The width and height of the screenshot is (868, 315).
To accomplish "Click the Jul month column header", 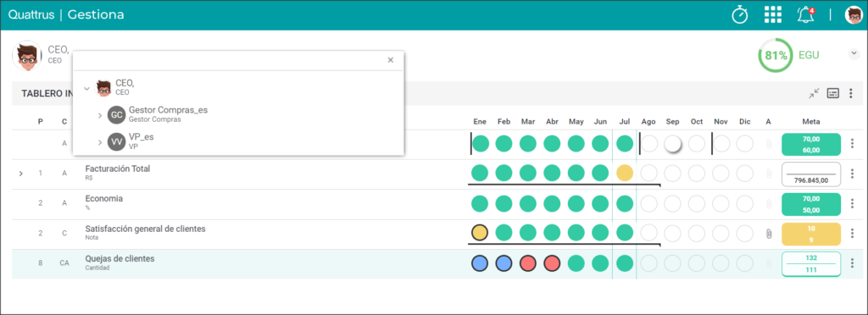I will click(625, 122).
